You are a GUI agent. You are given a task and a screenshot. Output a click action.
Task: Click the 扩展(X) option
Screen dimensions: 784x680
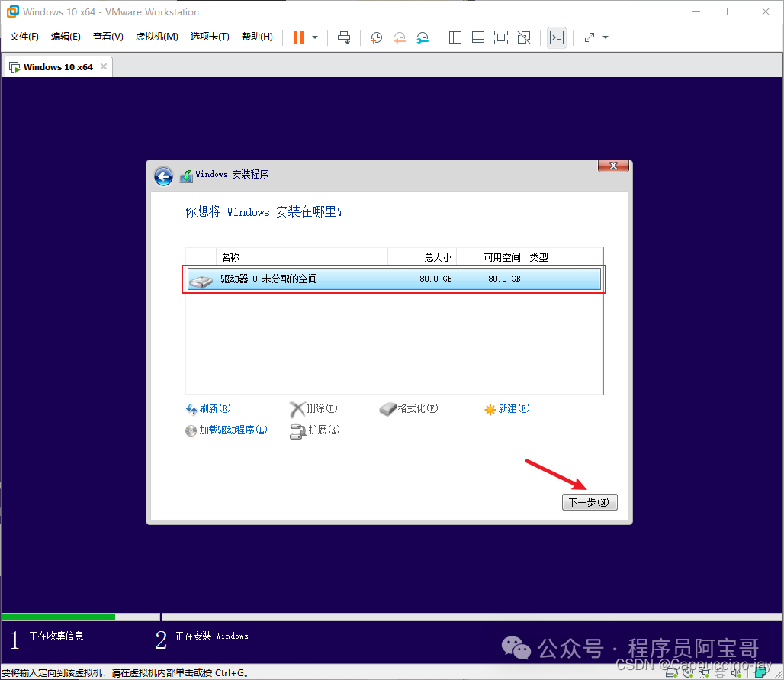pyautogui.click(x=324, y=430)
